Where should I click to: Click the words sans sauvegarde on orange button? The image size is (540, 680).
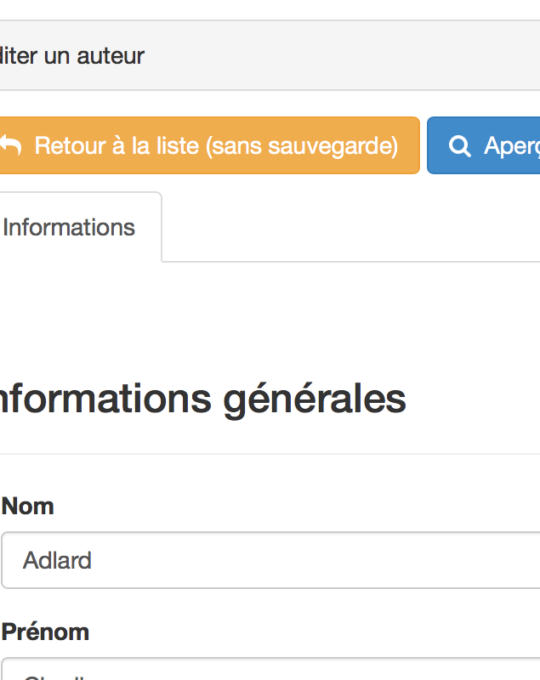click(x=301, y=146)
